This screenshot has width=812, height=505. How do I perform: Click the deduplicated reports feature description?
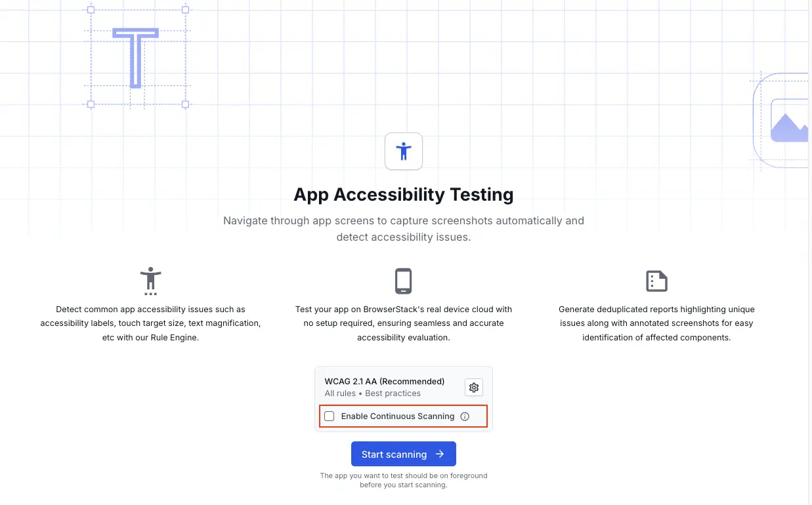pyautogui.click(x=656, y=323)
